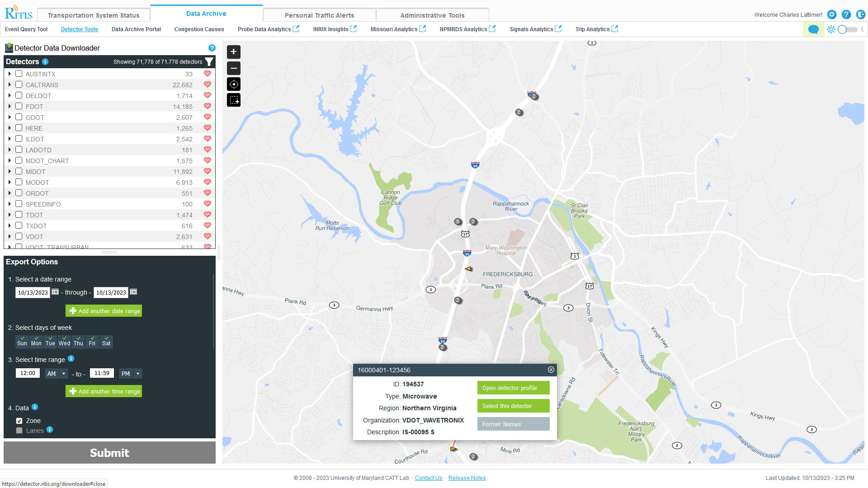
Task: Open the Event Query Tool menu item
Action: point(26,29)
